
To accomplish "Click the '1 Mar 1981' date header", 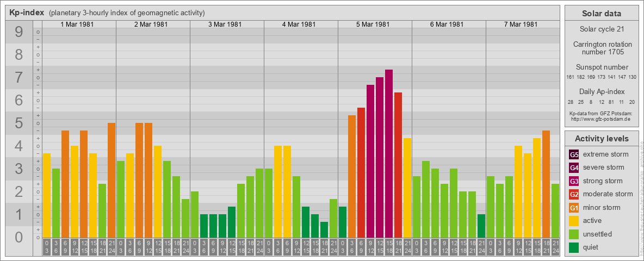I will coord(77,24).
